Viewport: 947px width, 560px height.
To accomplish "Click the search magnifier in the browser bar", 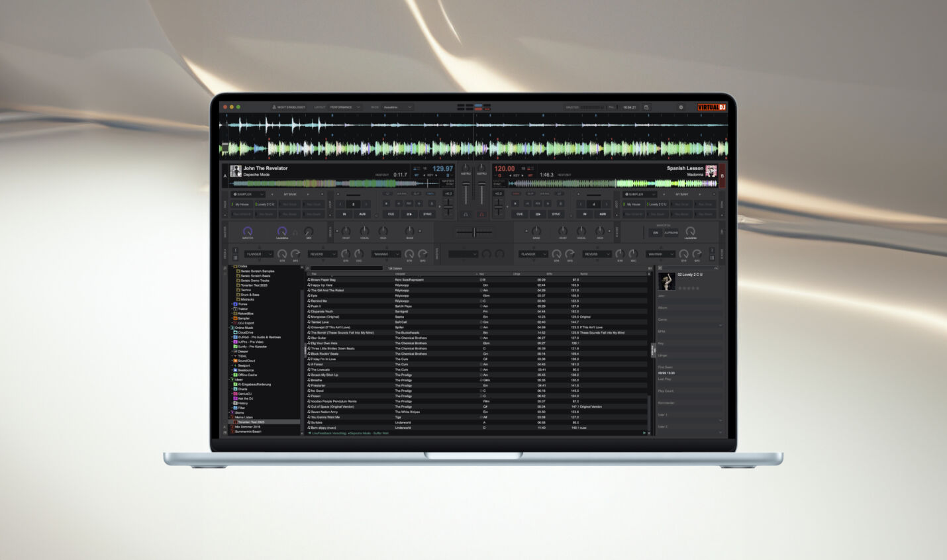I will tap(307, 268).
